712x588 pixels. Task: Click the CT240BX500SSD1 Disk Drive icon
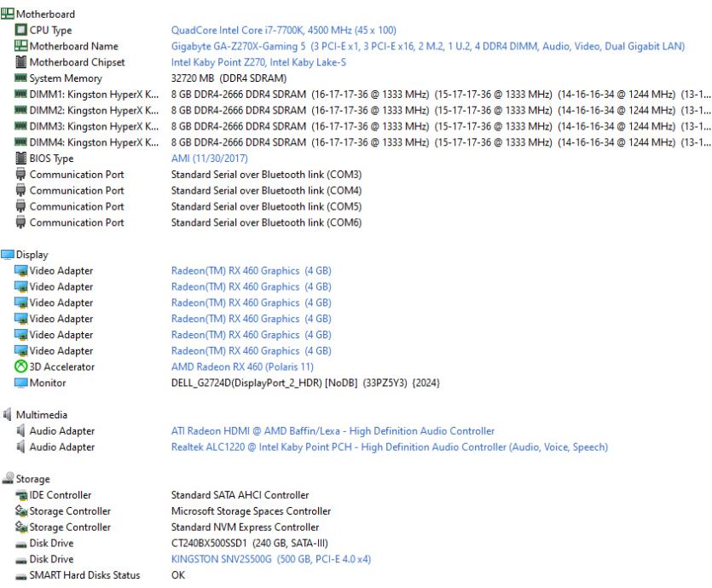click(20, 544)
